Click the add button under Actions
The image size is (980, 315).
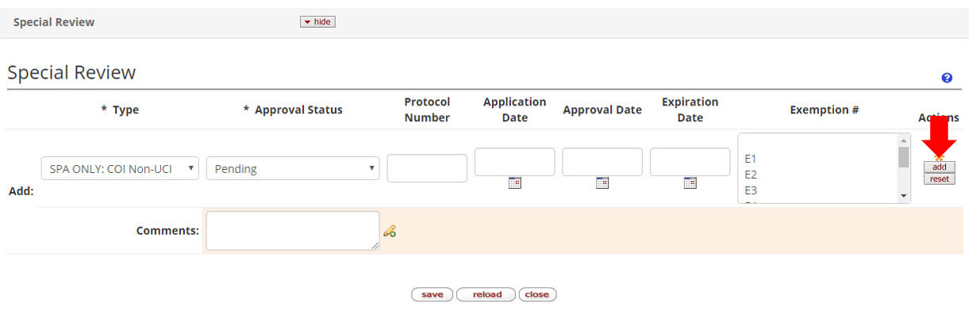(x=940, y=167)
